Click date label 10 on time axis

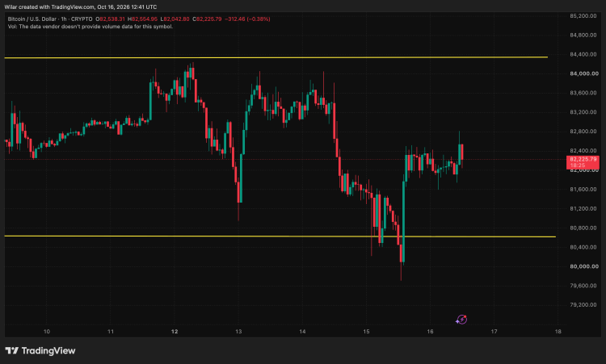pos(47,332)
